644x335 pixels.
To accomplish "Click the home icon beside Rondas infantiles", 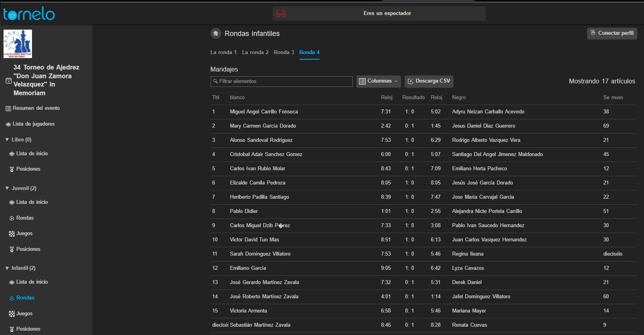I will pos(216,34).
